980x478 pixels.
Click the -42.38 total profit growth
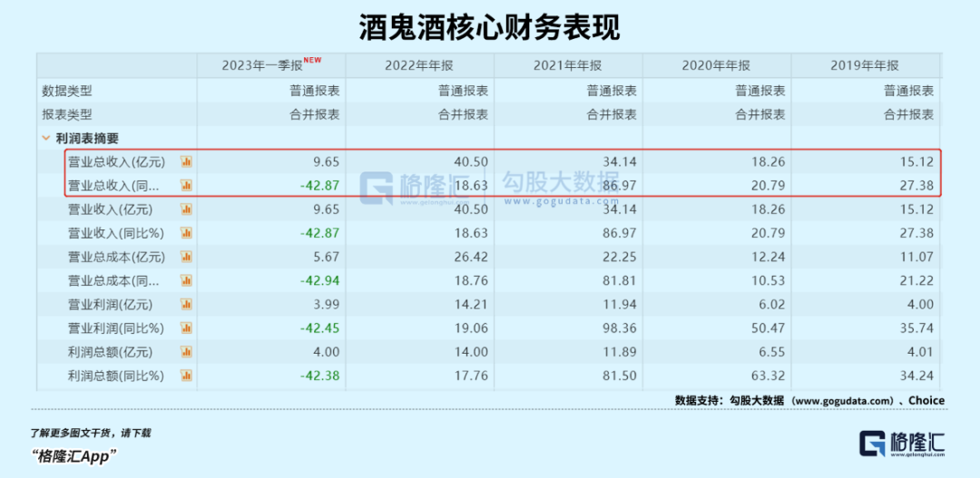[x=319, y=376]
